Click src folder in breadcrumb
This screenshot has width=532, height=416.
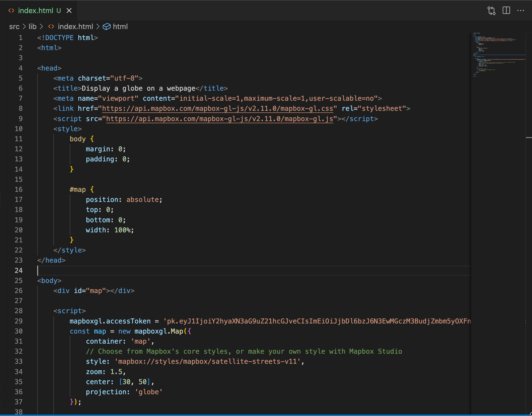point(14,26)
